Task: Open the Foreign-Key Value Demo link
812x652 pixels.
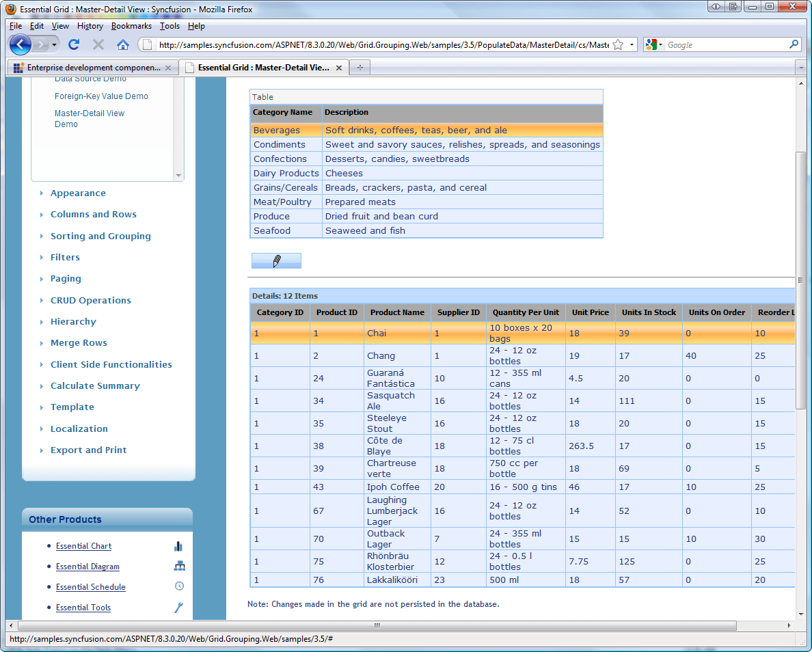Action: tap(101, 96)
